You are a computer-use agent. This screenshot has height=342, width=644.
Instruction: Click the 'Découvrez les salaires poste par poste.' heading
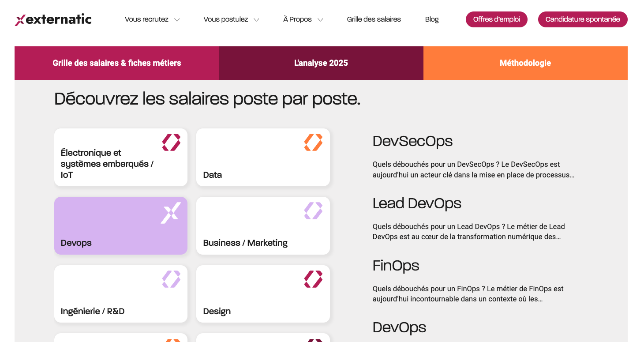(x=207, y=99)
